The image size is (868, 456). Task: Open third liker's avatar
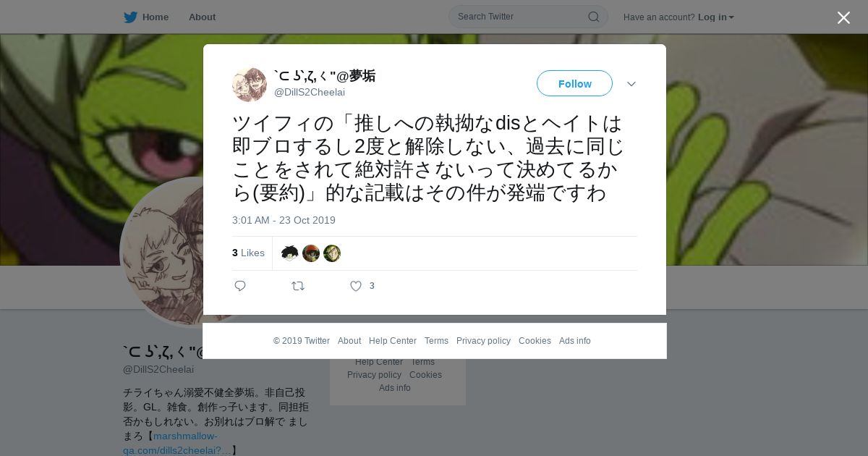(332, 253)
